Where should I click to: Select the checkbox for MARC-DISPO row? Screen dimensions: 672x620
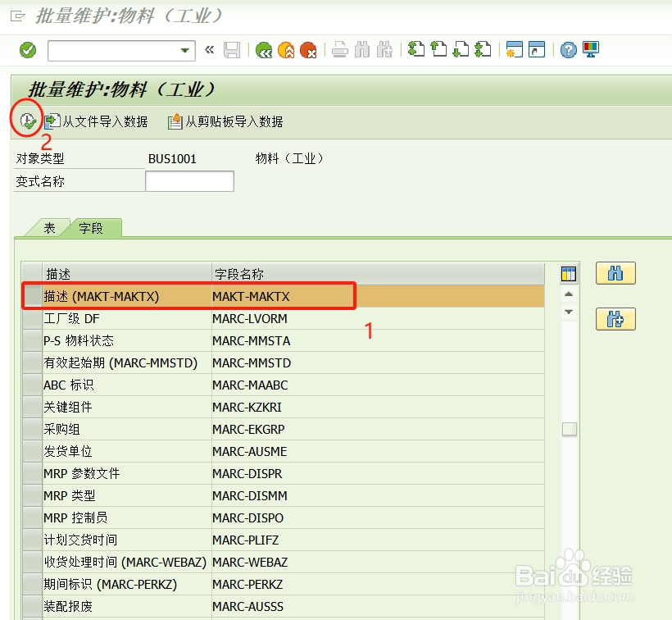point(31,517)
